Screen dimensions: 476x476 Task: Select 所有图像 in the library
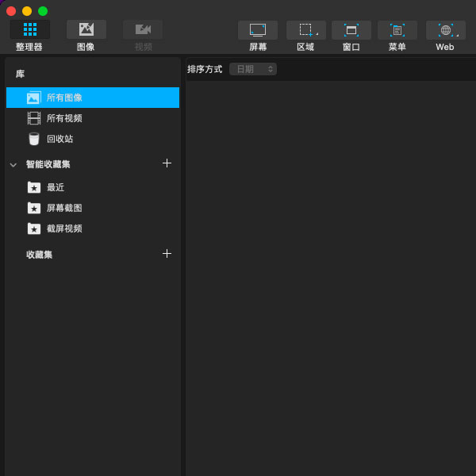[93, 98]
